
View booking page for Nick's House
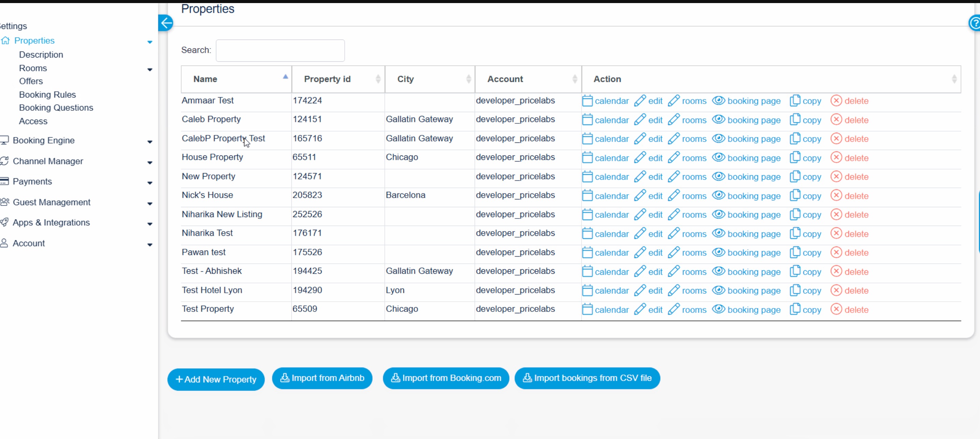pyautogui.click(x=746, y=196)
